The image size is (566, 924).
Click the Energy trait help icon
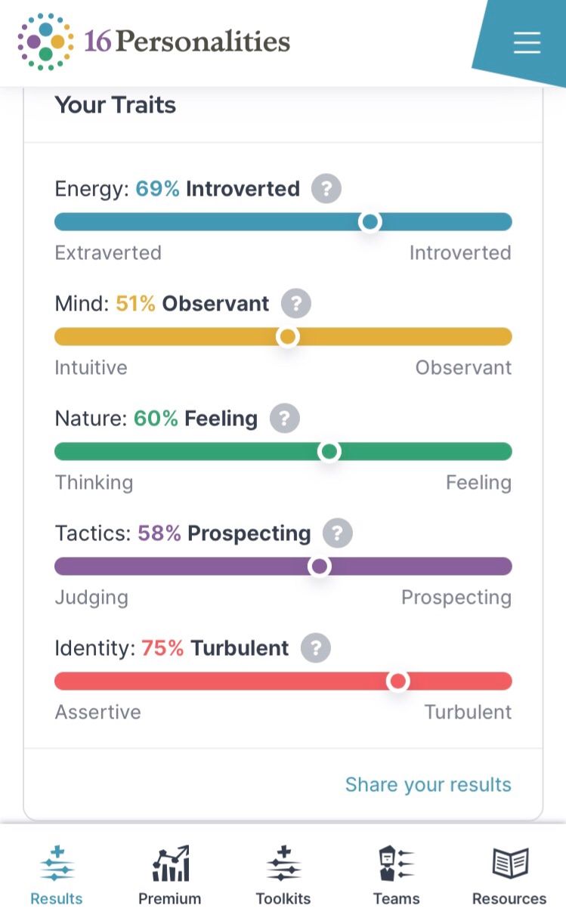(x=326, y=189)
